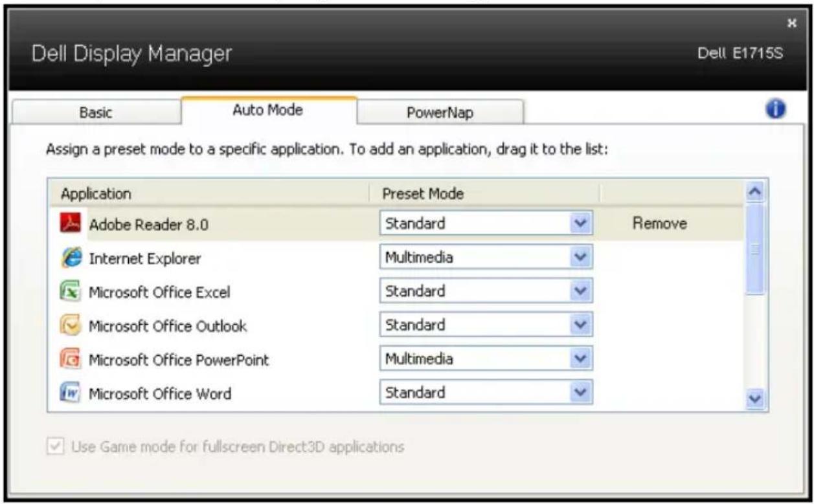Select the Microsoft Office Excel row text
Image resolution: width=814 pixels, height=504 pixels.
159,292
